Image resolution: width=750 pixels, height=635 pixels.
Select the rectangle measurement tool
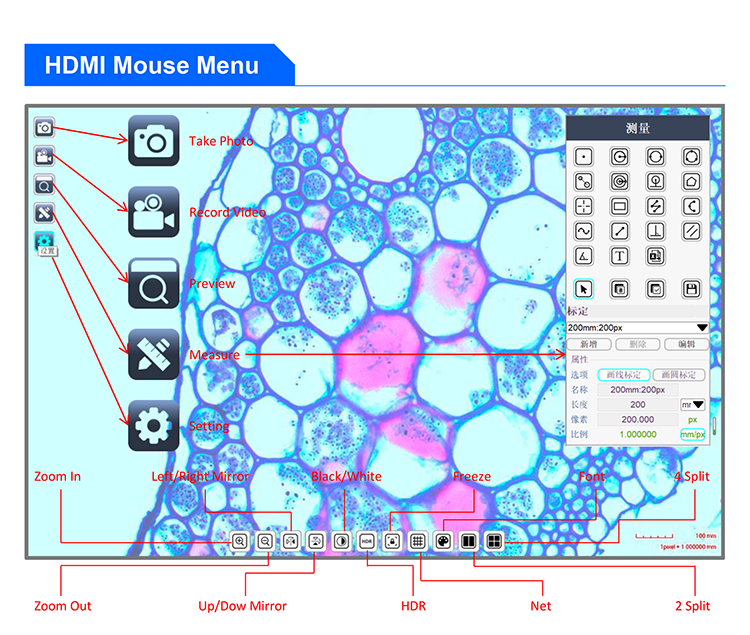tap(619, 207)
